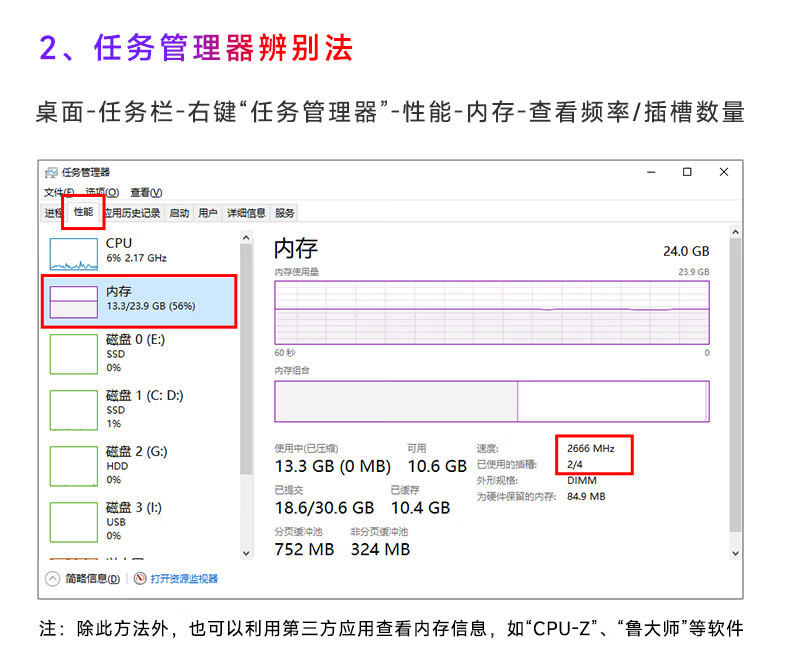Click the 磁盘 1 (C: D:) label
The width and height of the screenshot is (790, 672).
coord(144,395)
